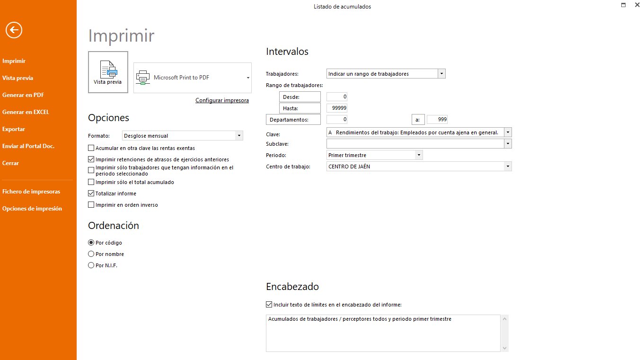This screenshot has height=360, width=644.
Task: Select Vista previa in the sidebar menu
Action: (x=18, y=78)
